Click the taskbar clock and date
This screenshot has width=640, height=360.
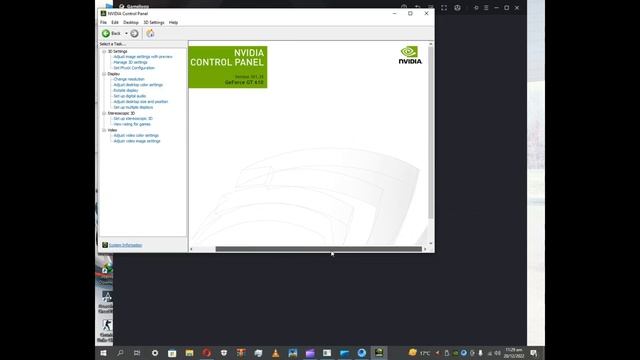pyautogui.click(x=514, y=353)
